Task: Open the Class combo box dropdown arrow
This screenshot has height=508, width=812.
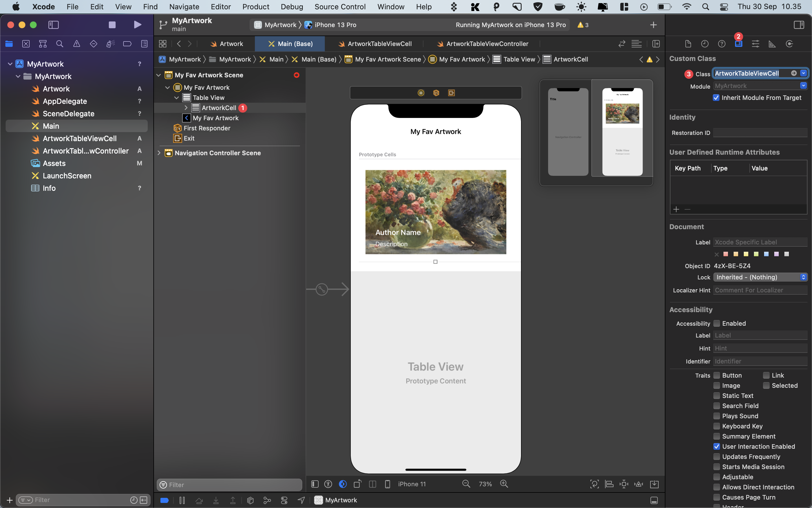Action: tap(803, 73)
